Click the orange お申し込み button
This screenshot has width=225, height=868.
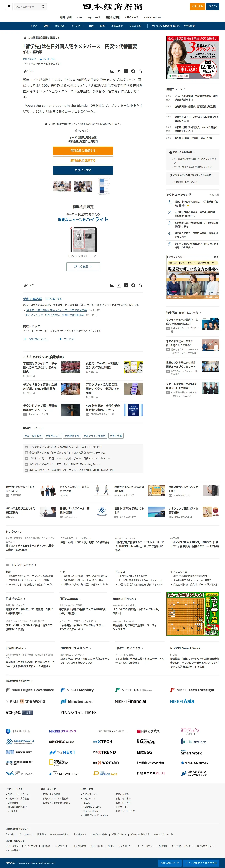(x=197, y=6)
